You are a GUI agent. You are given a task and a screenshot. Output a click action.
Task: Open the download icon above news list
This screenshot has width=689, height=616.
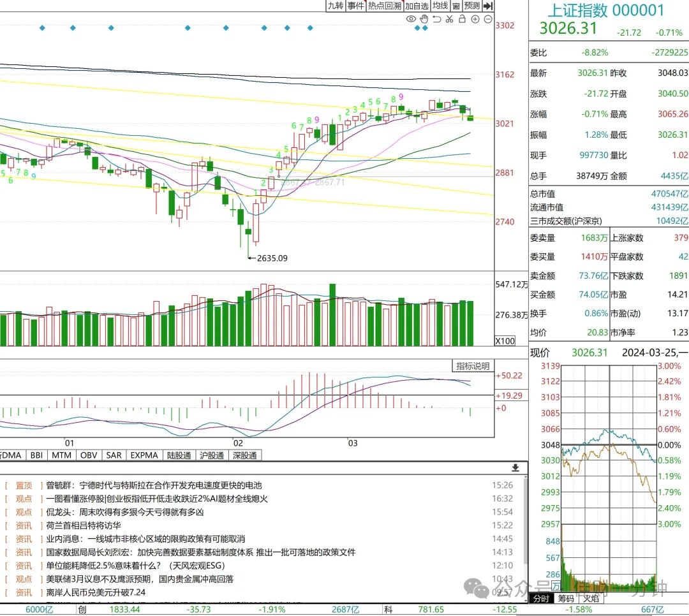coord(515,468)
